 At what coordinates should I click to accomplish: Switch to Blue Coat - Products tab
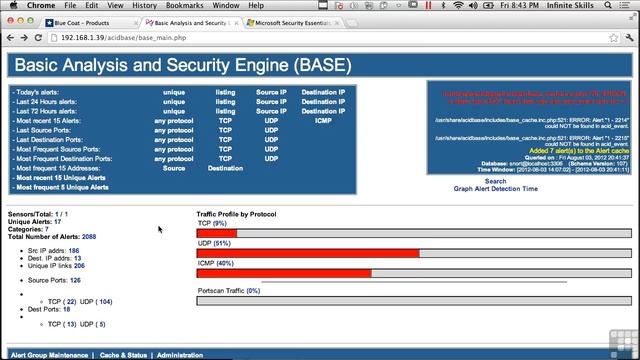click(x=90, y=23)
